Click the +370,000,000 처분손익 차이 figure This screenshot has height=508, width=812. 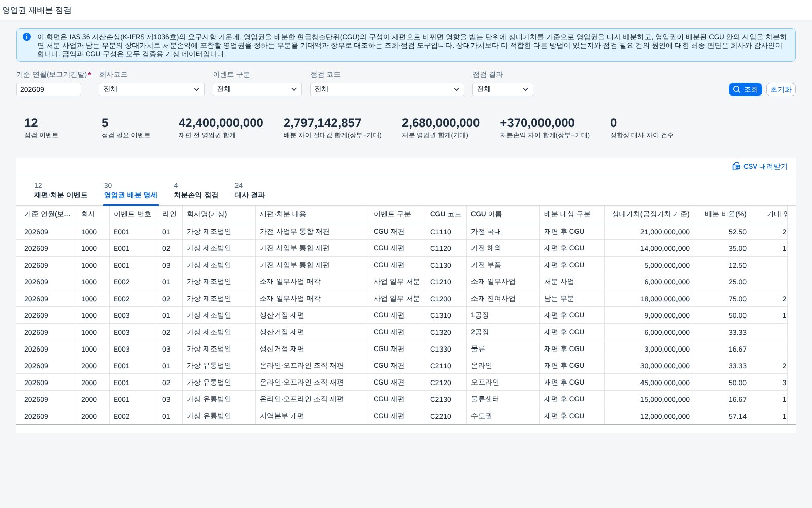coord(537,123)
